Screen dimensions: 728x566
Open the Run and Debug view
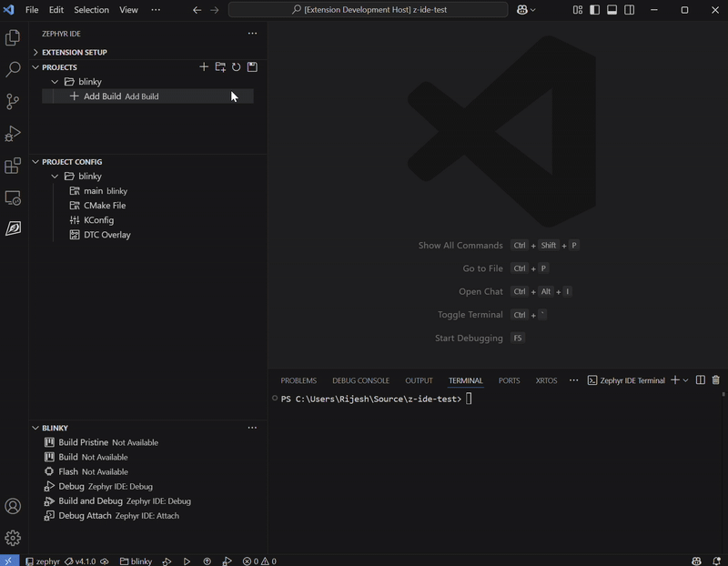[13, 134]
